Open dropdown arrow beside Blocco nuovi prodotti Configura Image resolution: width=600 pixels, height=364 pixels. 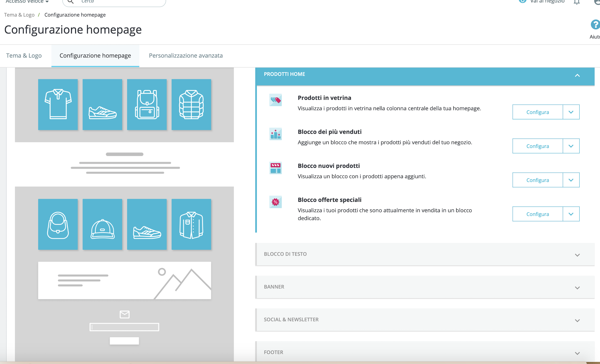click(571, 180)
